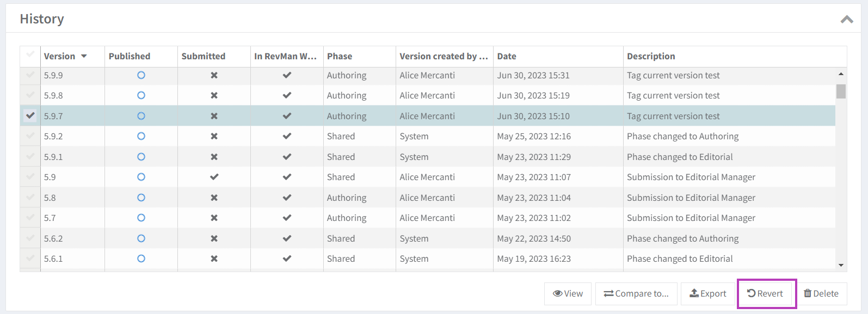Toggle the select-all header checkbox
This screenshot has width=868, height=314.
(x=30, y=54)
